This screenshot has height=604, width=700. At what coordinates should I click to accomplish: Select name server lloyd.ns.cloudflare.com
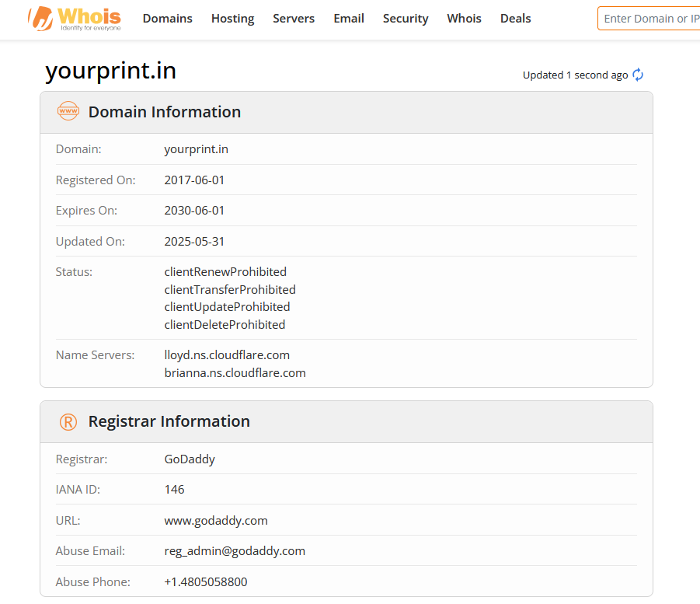pos(227,355)
